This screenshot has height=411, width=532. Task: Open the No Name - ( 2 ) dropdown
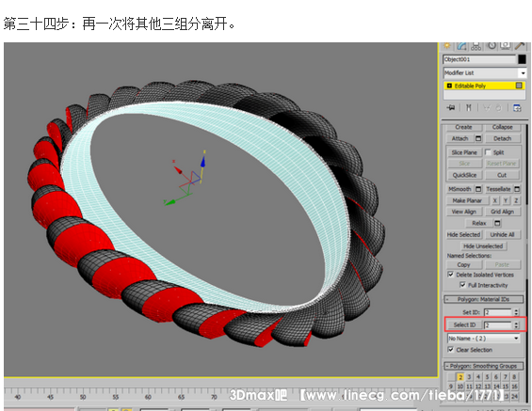click(x=483, y=339)
